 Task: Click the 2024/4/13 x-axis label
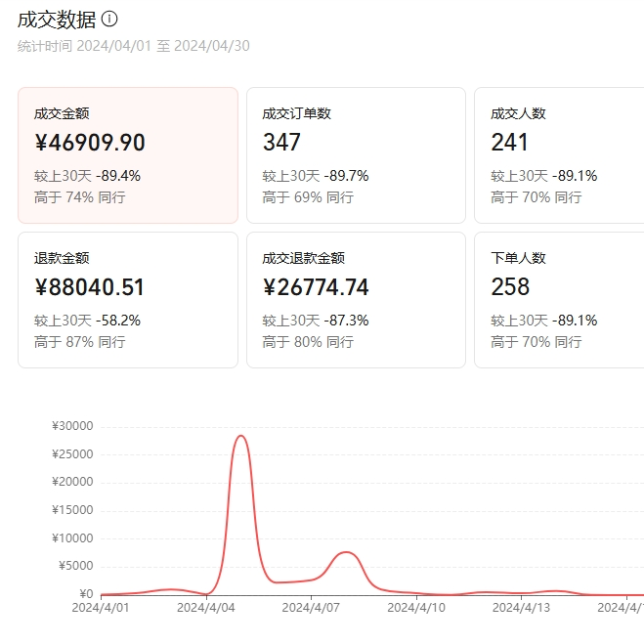tap(521, 607)
